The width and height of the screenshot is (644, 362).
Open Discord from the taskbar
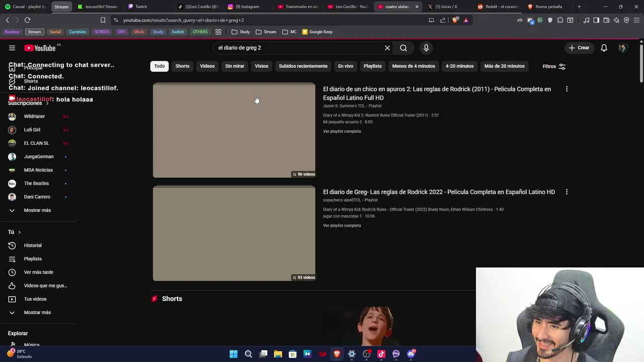click(411, 354)
